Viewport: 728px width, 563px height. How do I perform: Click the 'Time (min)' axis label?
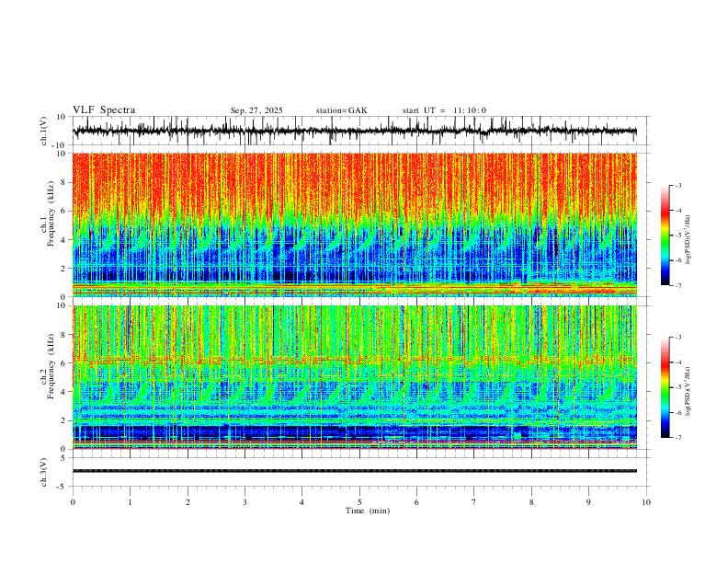(x=368, y=511)
